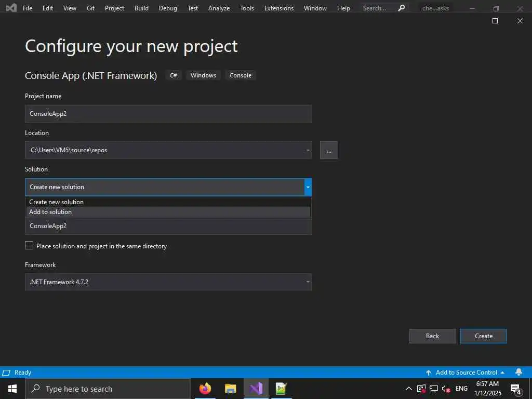Screen dimensions: 532x399
Task: Click the Windows tag
Action: pos(203,75)
